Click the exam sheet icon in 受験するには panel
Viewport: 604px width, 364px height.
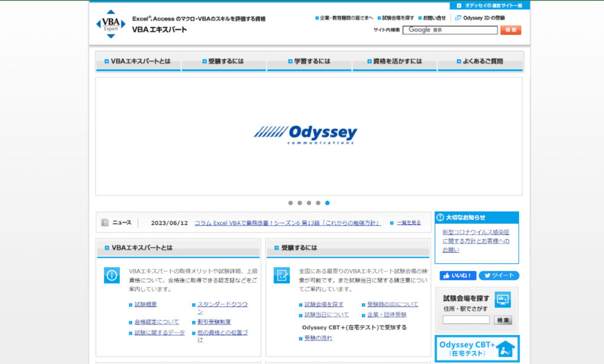(282, 276)
